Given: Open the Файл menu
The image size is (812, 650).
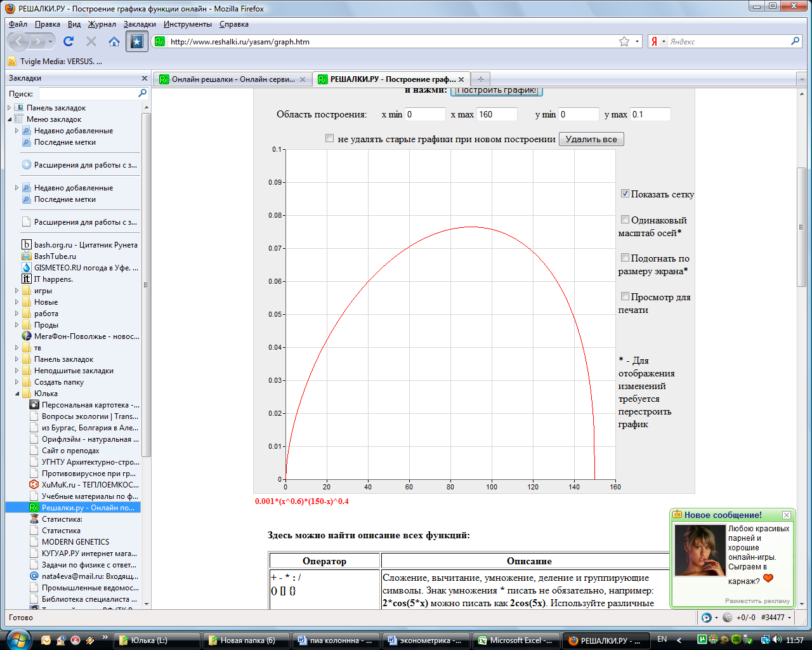Looking at the screenshot, I should pyautogui.click(x=18, y=24).
